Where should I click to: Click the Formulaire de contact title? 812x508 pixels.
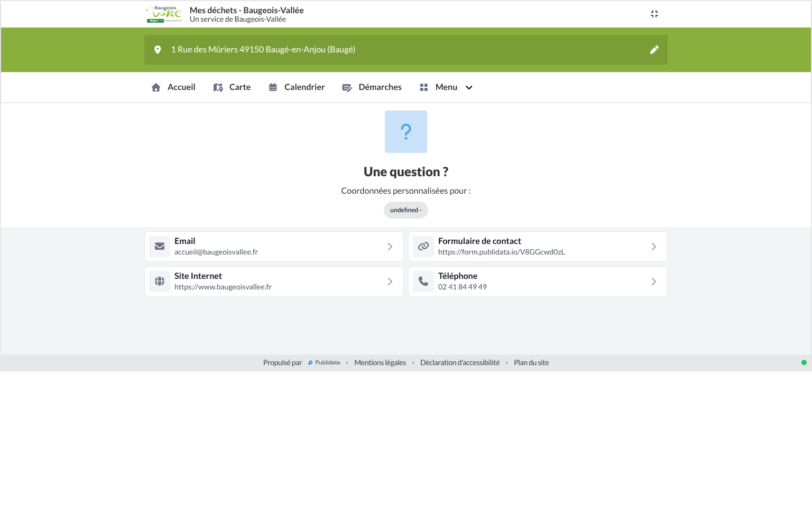(x=479, y=241)
